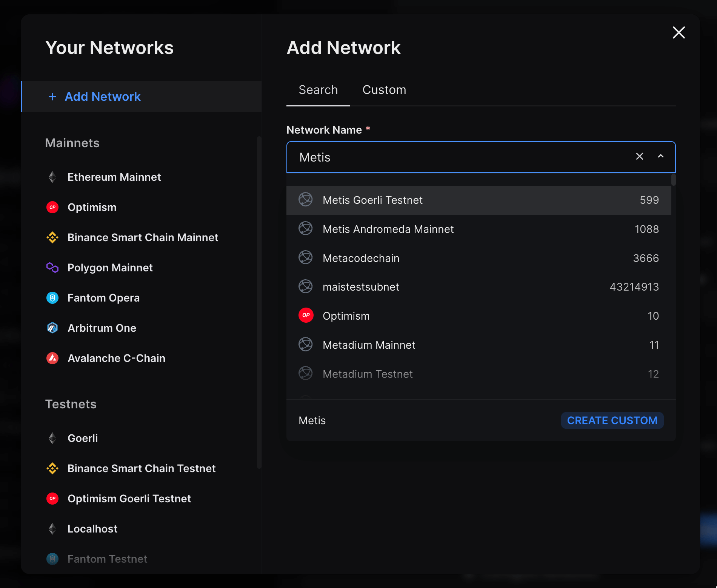Click the Metis Goerli Testnet globe icon
This screenshot has width=717, height=588.
(x=306, y=200)
